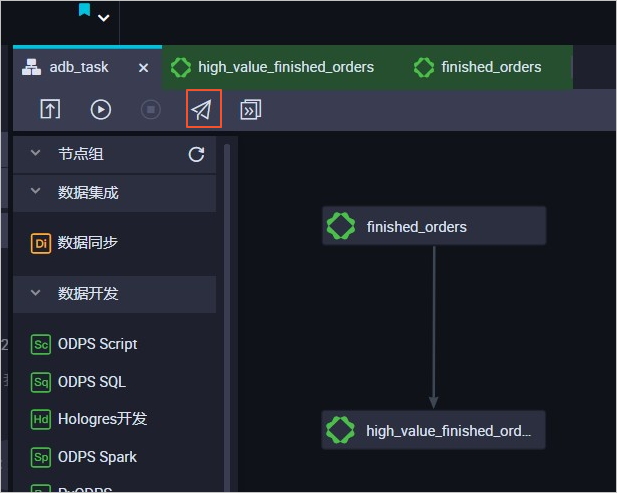
Task: Click the blue bookmark icon at top
Action: pos(84,9)
